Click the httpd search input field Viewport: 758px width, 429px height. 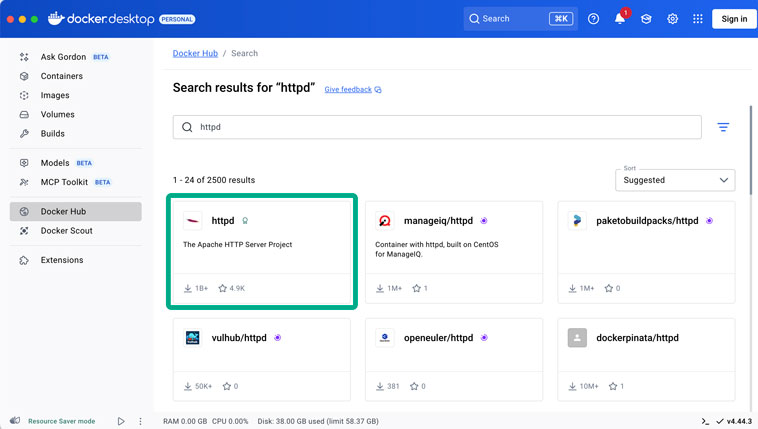437,127
